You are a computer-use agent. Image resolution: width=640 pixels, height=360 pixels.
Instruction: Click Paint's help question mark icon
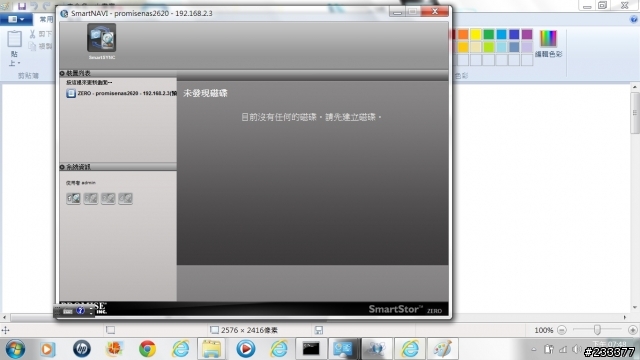[x=634, y=19]
